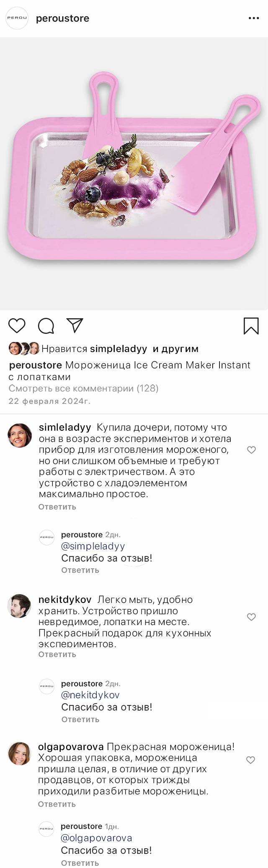The image size is (268, 868).
Task: Like olgapovarova's comment with small heart
Action: click(x=250, y=760)
